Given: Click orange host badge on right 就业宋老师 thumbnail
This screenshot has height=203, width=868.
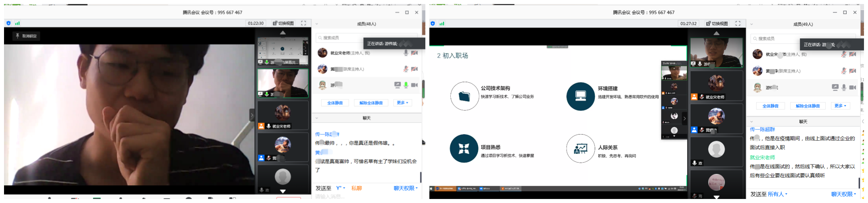Looking at the screenshot, I should 694,97.
